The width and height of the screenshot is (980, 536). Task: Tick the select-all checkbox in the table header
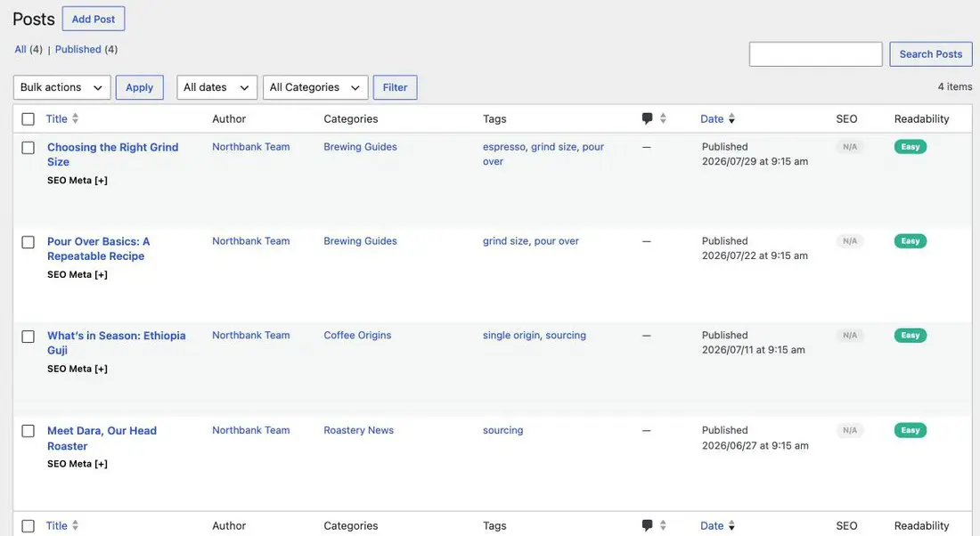click(29, 118)
